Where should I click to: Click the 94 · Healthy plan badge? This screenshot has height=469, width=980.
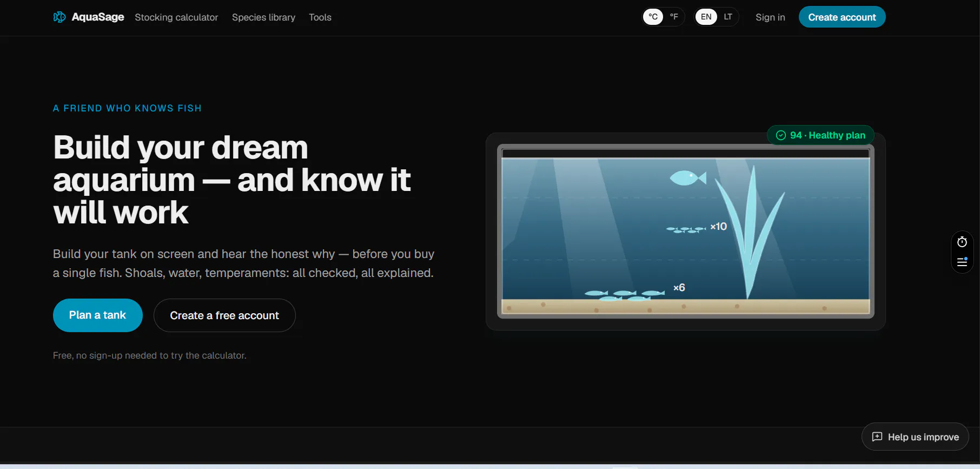pyautogui.click(x=820, y=135)
